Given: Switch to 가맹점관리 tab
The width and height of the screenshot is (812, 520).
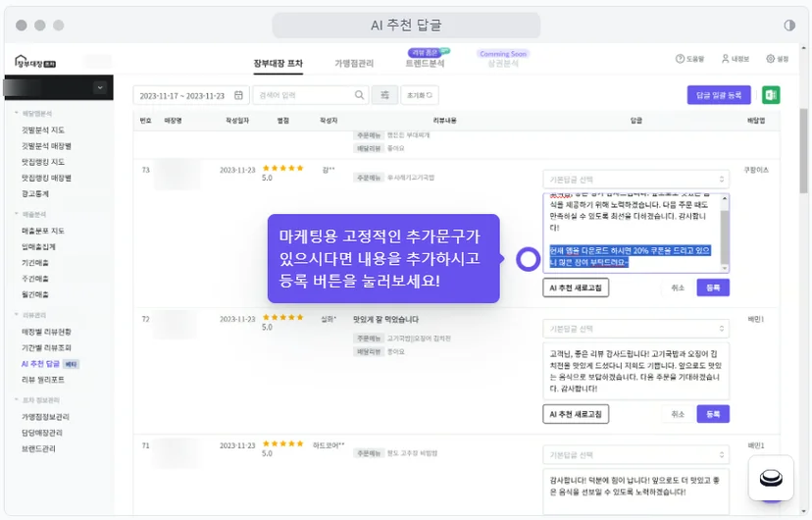Looking at the screenshot, I should coord(354,63).
